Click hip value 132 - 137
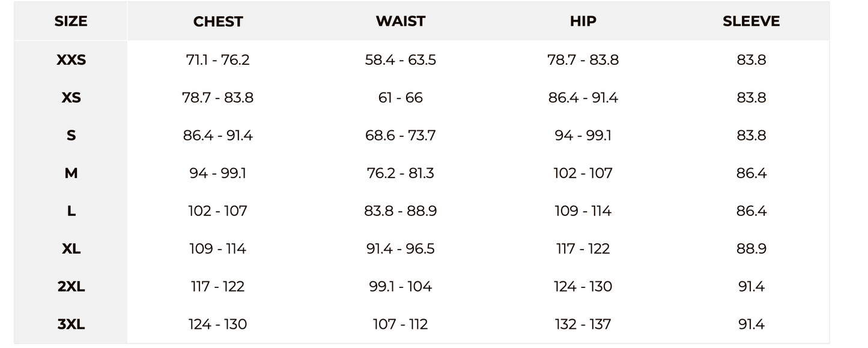Screen dimensions: 868x348 pos(583,325)
